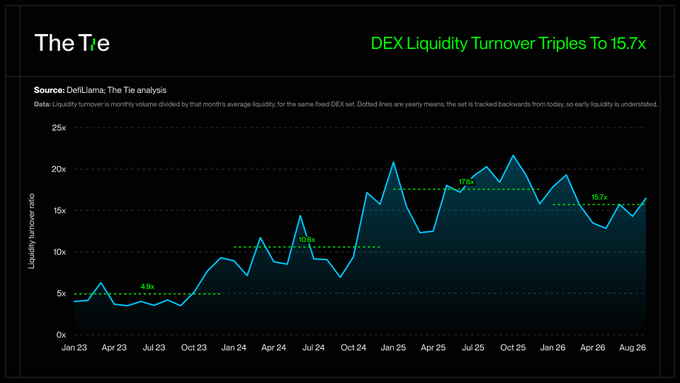Click the Jan 23 x-axis label

74,348
